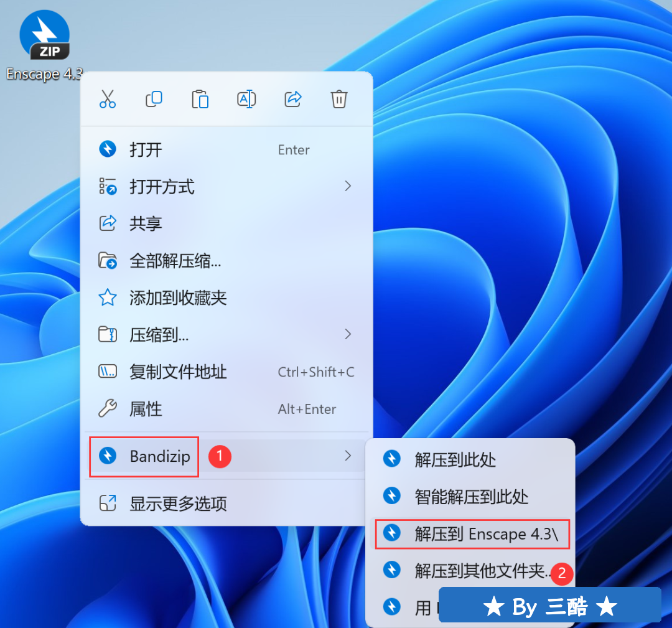
Task: Click 显示更多选项 entry
Action: [226, 504]
